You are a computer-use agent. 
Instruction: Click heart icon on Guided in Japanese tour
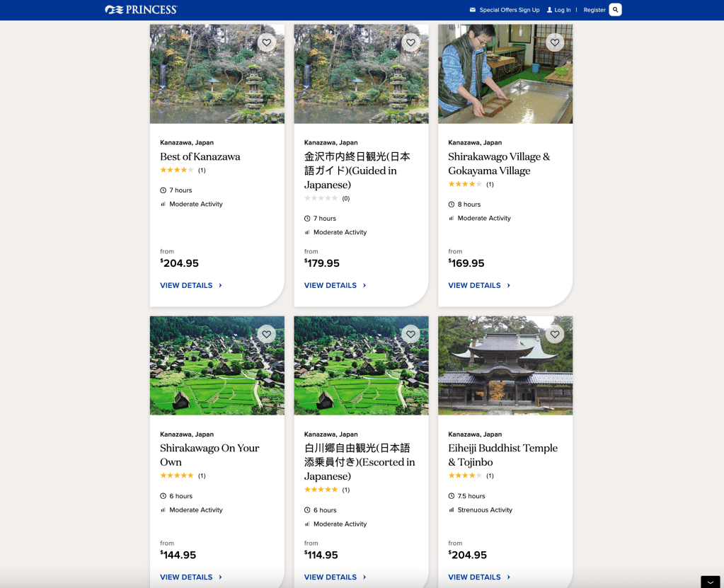410,42
